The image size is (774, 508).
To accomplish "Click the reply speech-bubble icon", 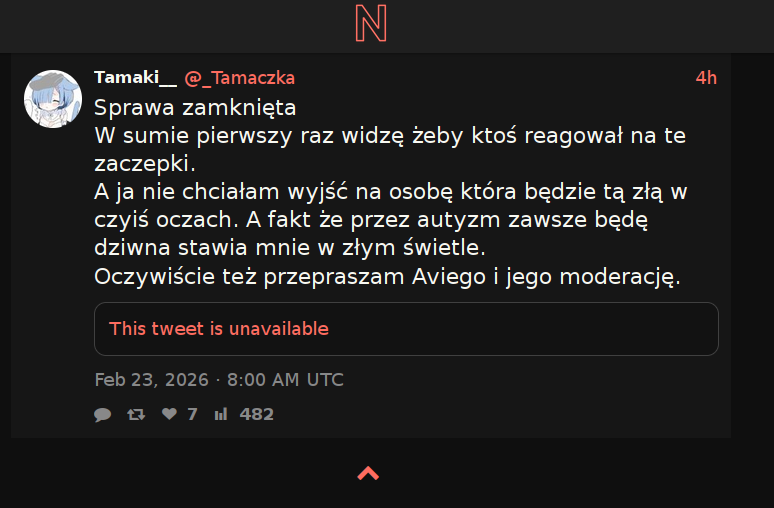I will click(102, 414).
